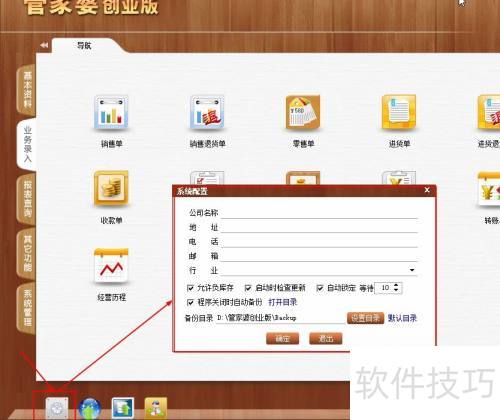
Task: Switch to the 导航 tab
Action: point(84,45)
